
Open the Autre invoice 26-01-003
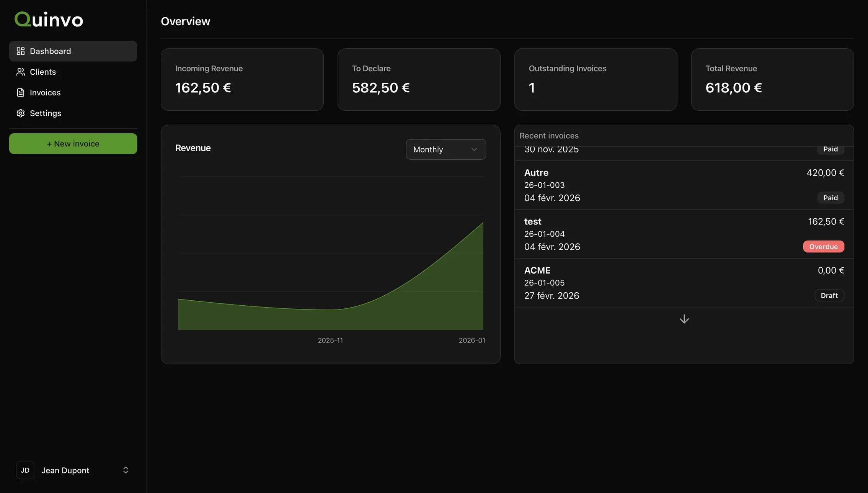click(684, 185)
